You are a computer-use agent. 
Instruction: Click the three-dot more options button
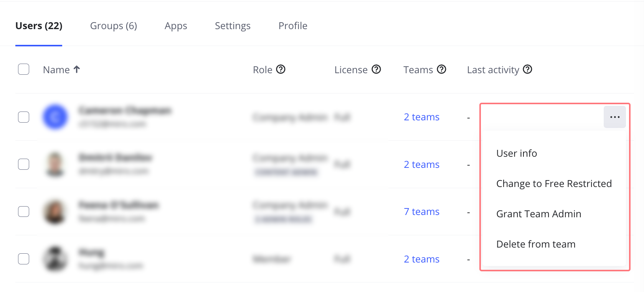pyautogui.click(x=614, y=117)
